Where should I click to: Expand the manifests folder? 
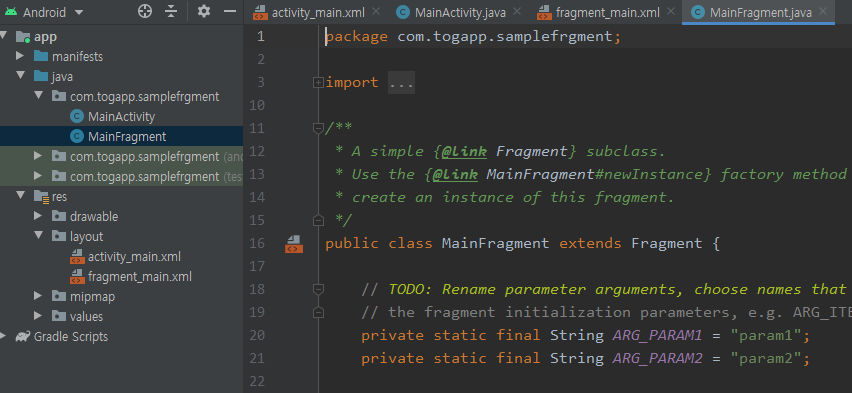point(20,56)
